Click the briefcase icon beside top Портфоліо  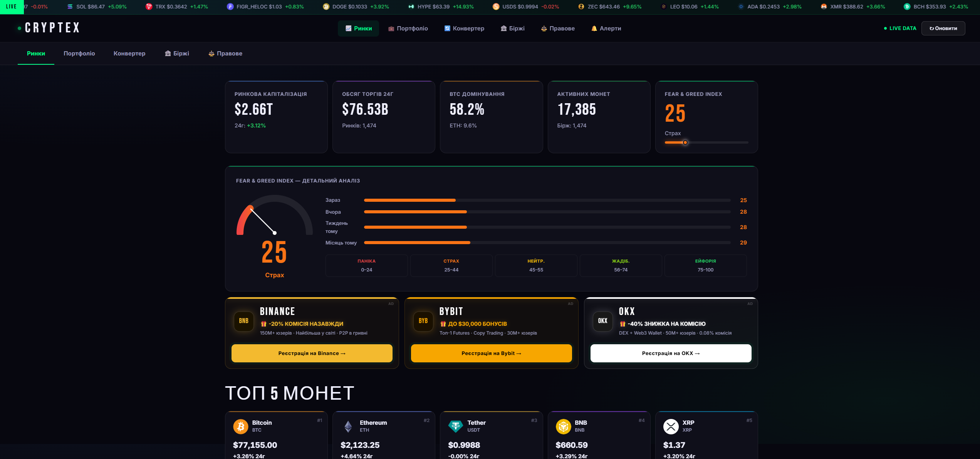point(391,28)
